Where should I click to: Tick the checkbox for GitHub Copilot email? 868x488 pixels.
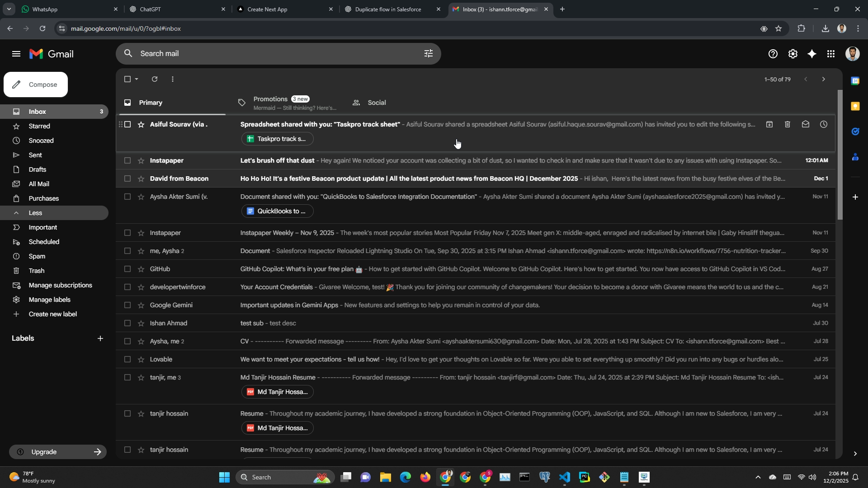[x=127, y=269]
